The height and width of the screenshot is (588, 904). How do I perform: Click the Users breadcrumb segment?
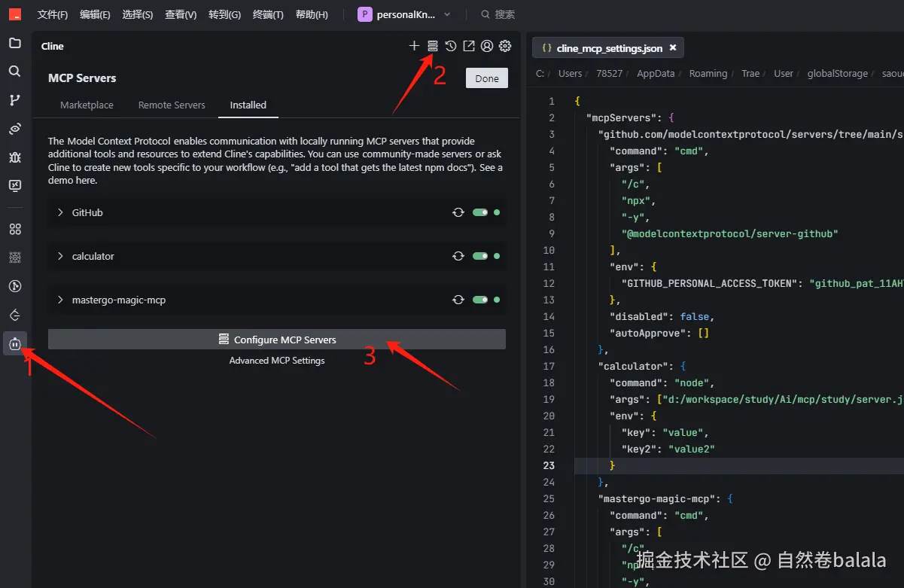coord(570,74)
